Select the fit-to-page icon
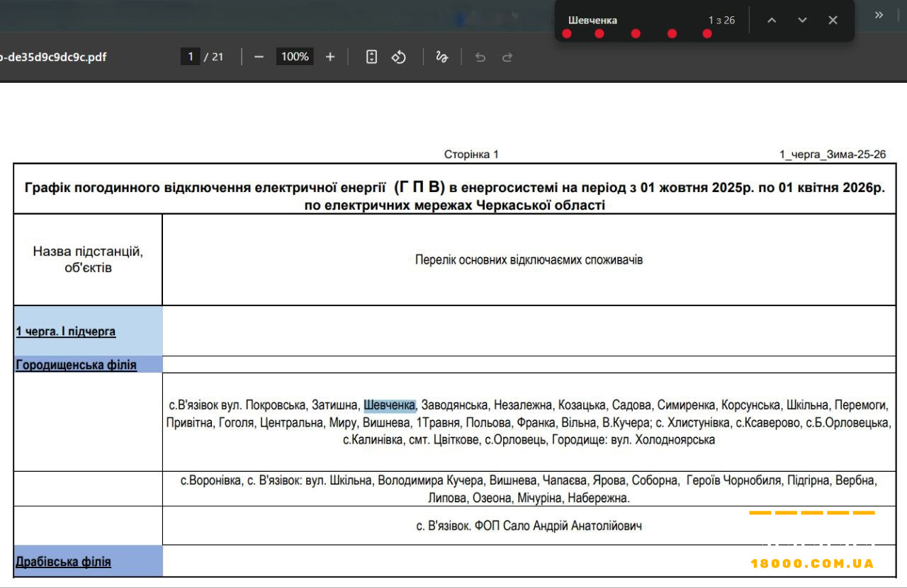The width and height of the screenshot is (907, 588). pyautogui.click(x=371, y=57)
